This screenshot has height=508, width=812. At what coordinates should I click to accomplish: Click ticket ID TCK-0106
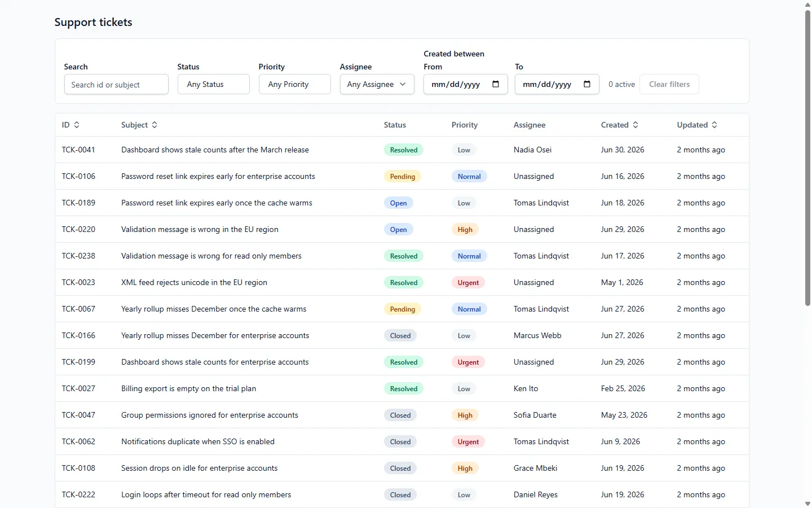[x=78, y=176]
